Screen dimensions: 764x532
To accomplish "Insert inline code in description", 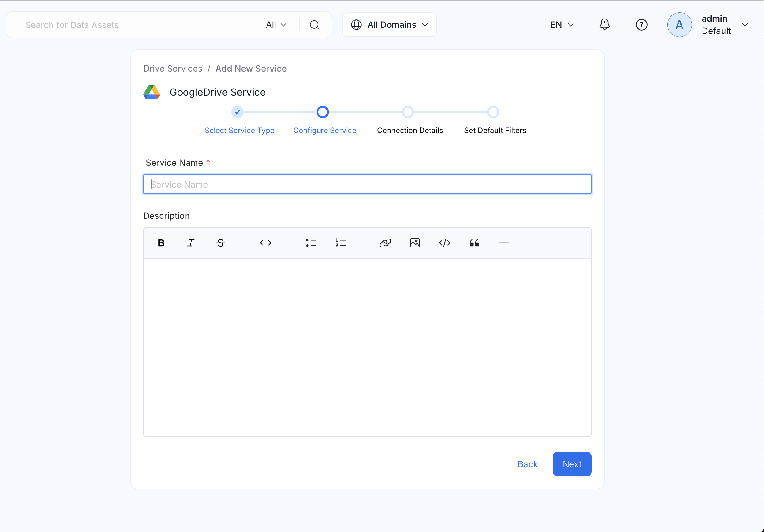I will pyautogui.click(x=266, y=243).
